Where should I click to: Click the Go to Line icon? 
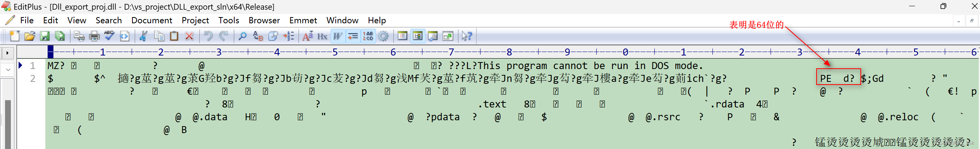pyautogui.click(x=288, y=36)
